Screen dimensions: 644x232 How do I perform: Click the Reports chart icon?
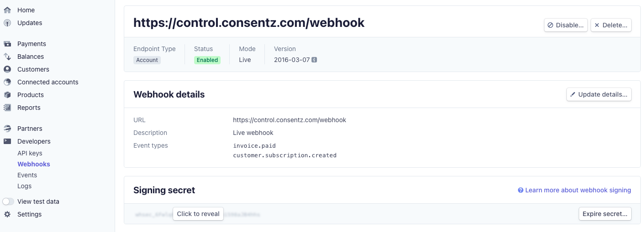[x=7, y=108]
